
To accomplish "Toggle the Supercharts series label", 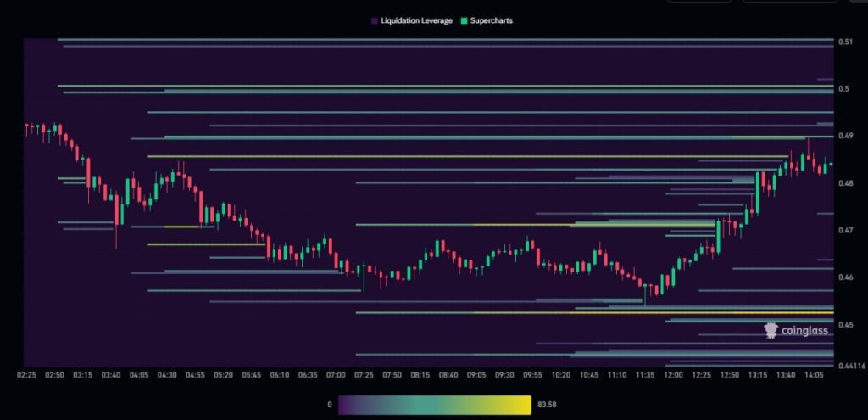I will tap(492, 20).
